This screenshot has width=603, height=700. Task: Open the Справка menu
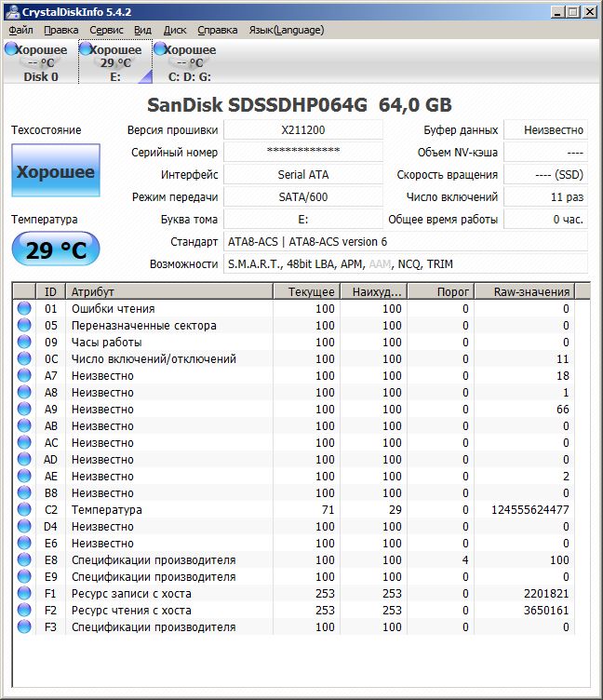218,30
